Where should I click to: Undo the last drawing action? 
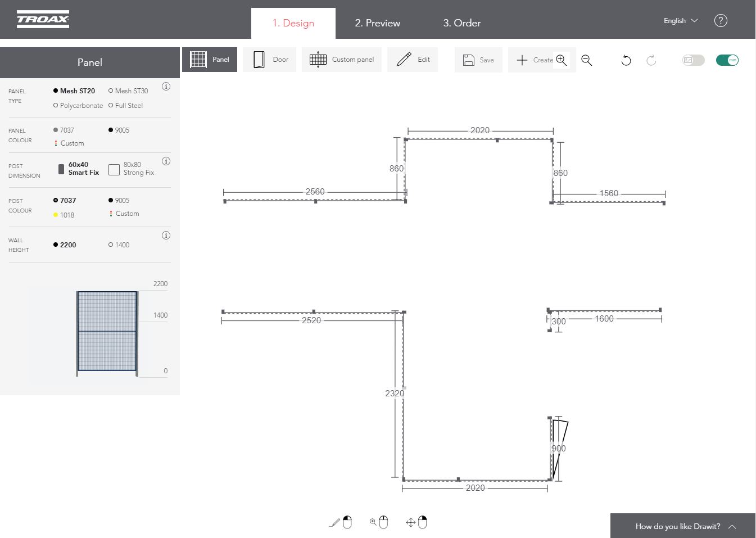pos(626,60)
